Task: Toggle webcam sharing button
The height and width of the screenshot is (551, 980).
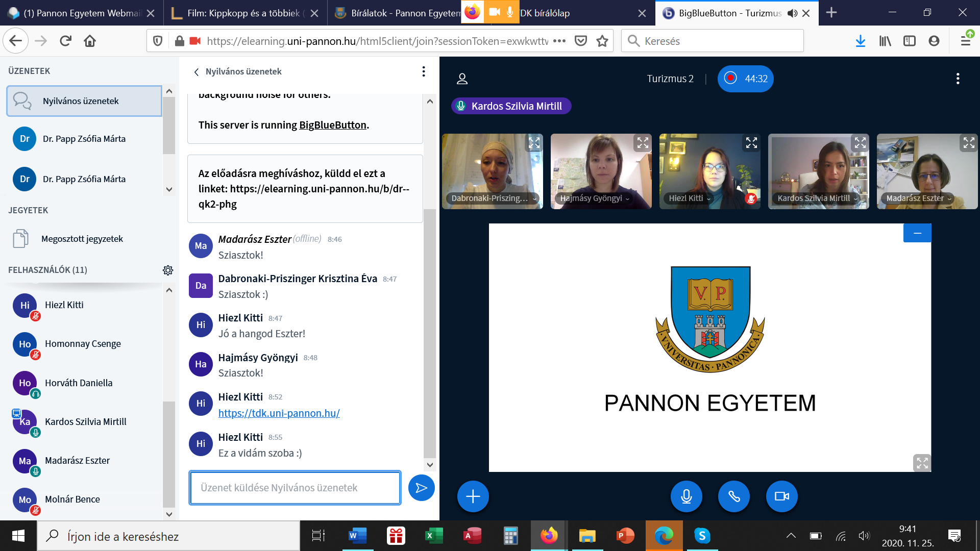Action: point(781,496)
